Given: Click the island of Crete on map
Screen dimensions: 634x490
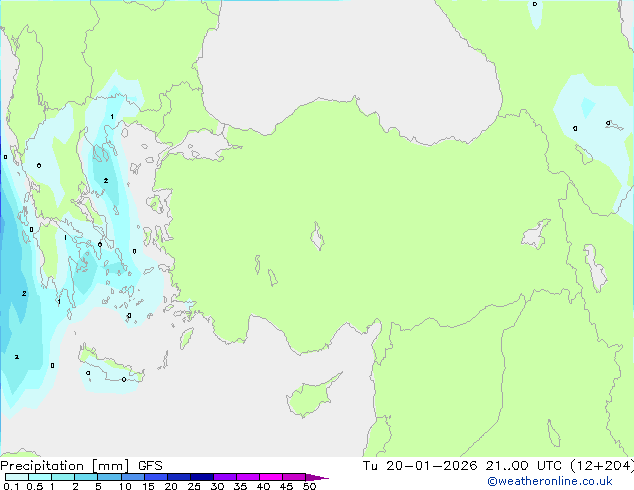Looking at the screenshot, I should click(110, 366).
